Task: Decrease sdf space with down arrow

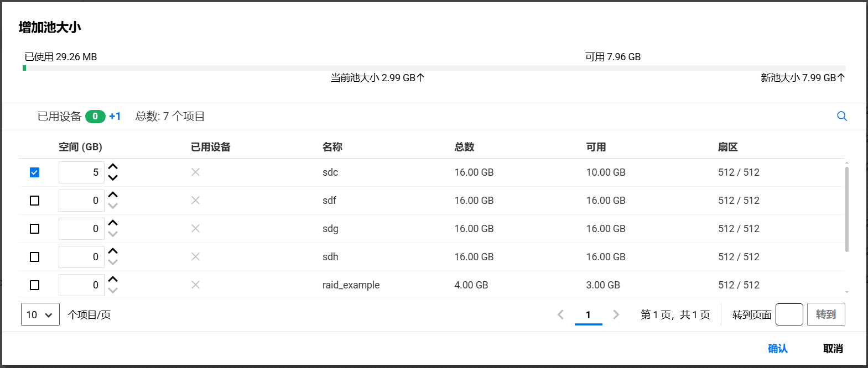Action: pos(113,206)
